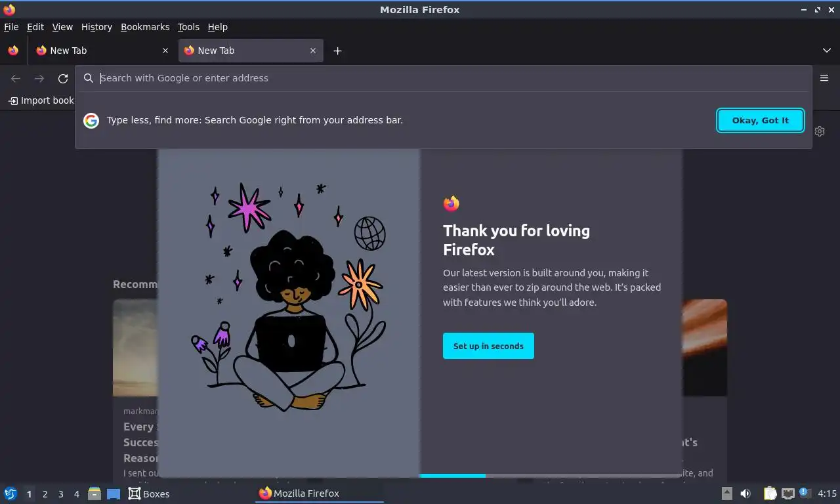Switch to workspace 3

coord(60,493)
